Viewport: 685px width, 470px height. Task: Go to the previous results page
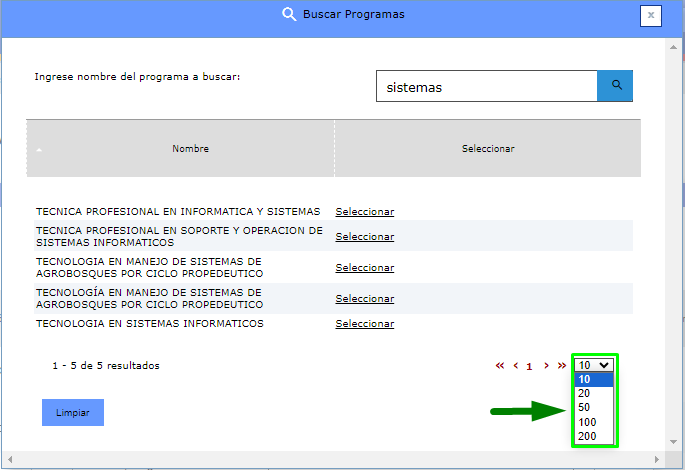coord(515,366)
